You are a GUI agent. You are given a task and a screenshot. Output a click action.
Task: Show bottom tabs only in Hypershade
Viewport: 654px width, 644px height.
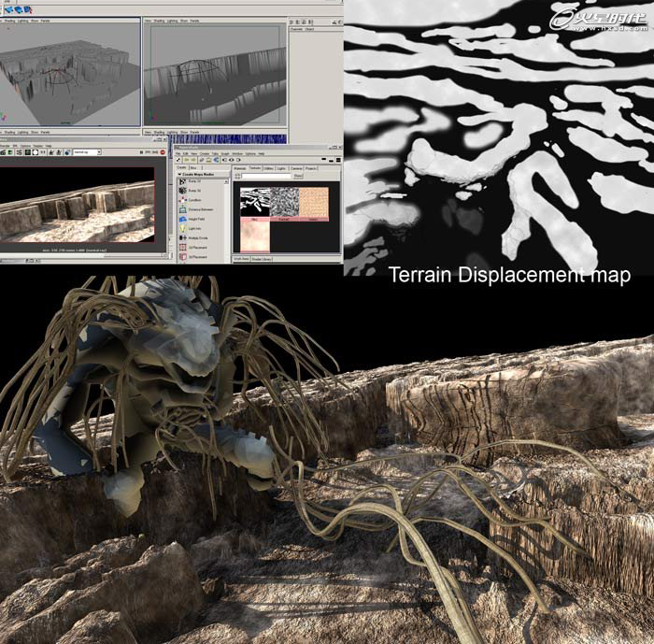[x=331, y=161]
